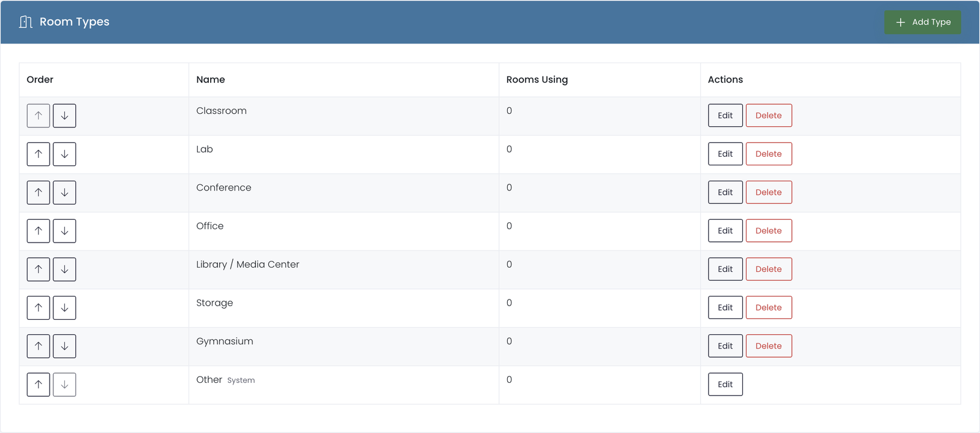The width and height of the screenshot is (980, 433).
Task: Move Gymnasium down one row
Action: point(64,346)
